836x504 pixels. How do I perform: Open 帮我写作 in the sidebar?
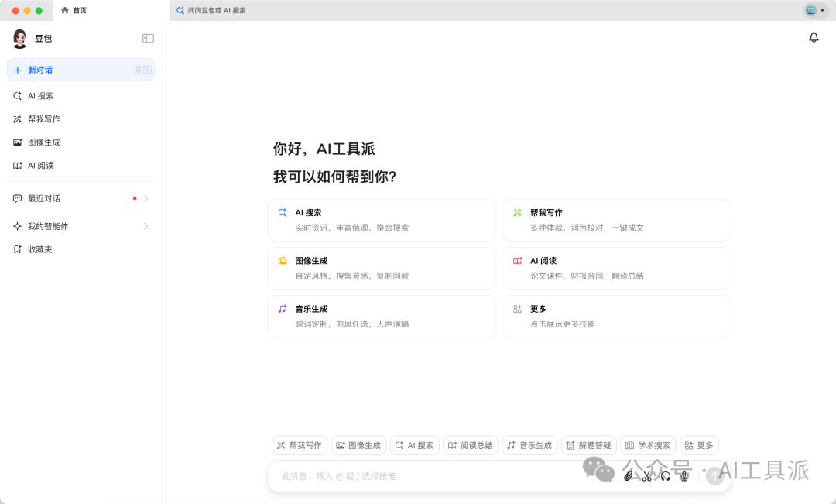(81, 119)
